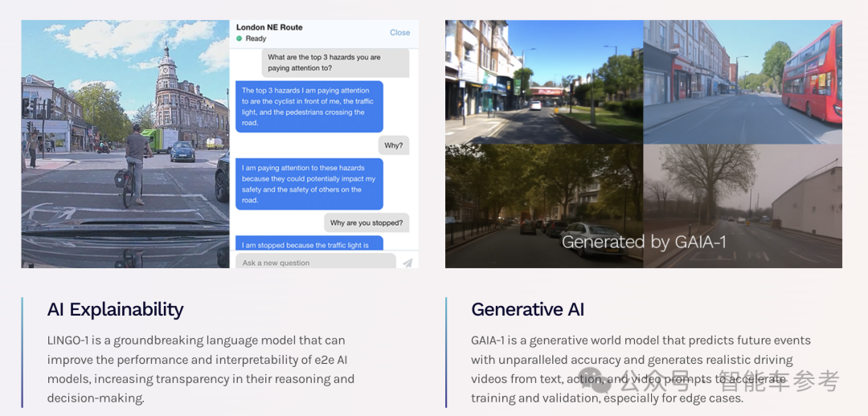
Task: Click the 'Why are you stopped?' message
Action: (366, 222)
